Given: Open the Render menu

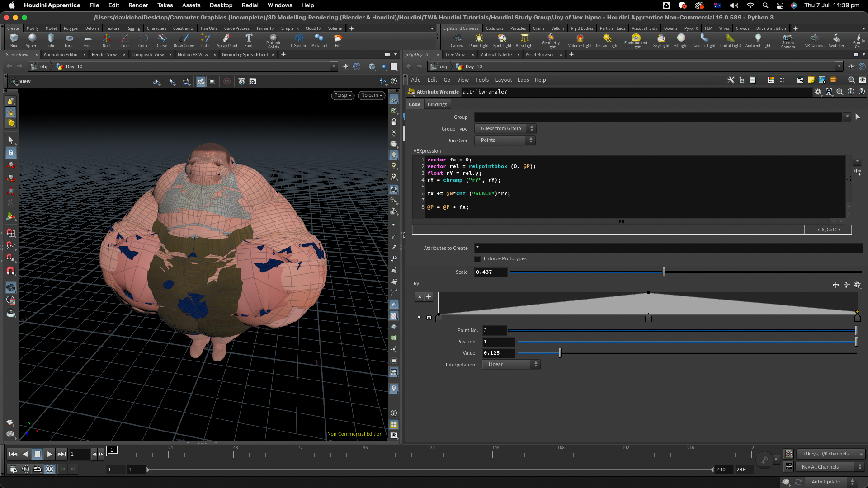Looking at the screenshot, I should 138,5.
